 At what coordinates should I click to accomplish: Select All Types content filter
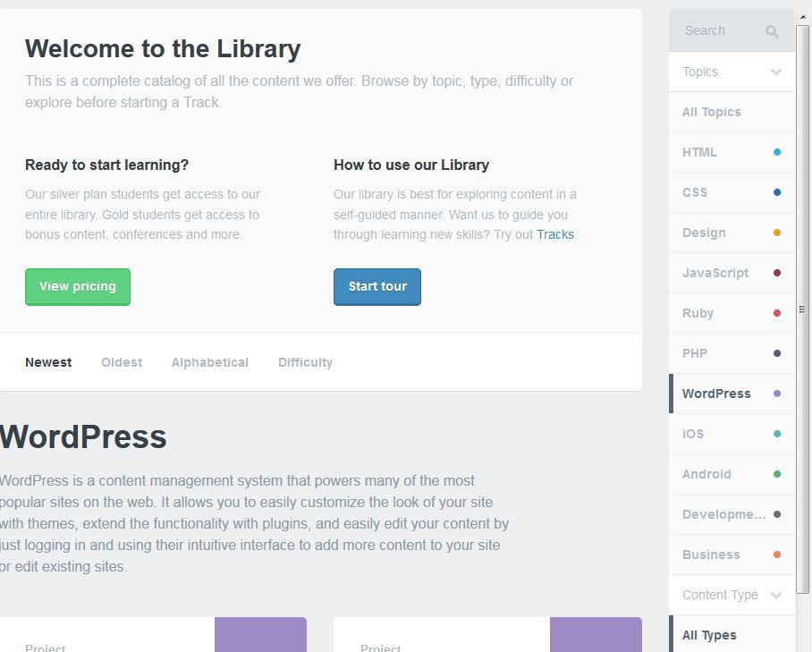[732, 635]
